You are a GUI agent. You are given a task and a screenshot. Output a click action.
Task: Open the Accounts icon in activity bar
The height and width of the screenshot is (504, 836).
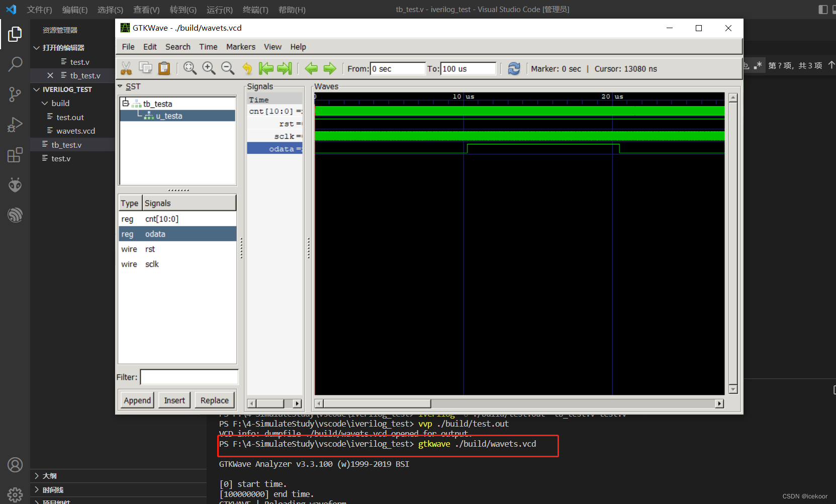tap(15, 465)
